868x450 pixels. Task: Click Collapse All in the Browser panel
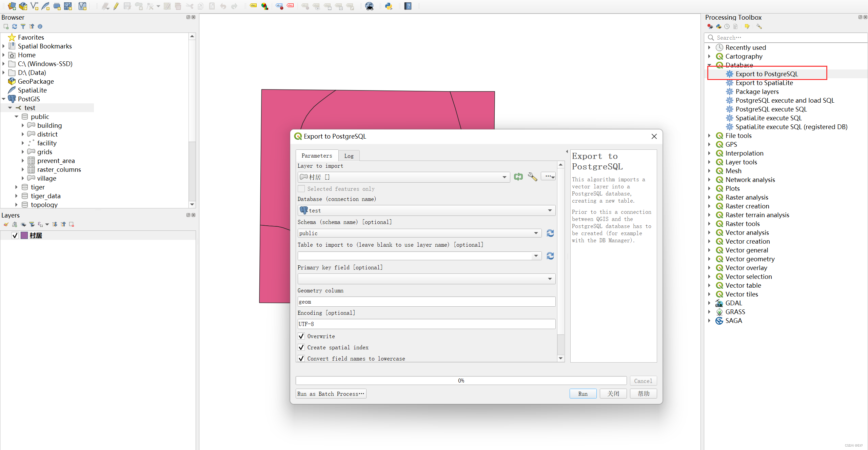click(32, 26)
